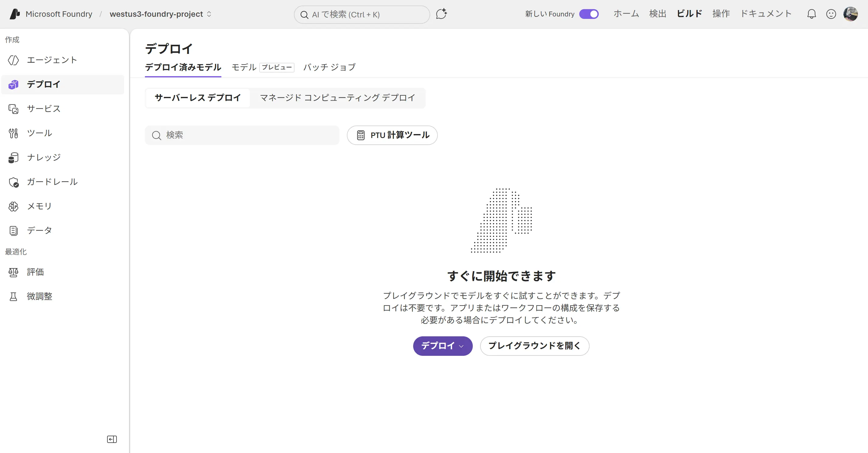Open user profile avatar menu
The image size is (868, 453).
click(850, 14)
